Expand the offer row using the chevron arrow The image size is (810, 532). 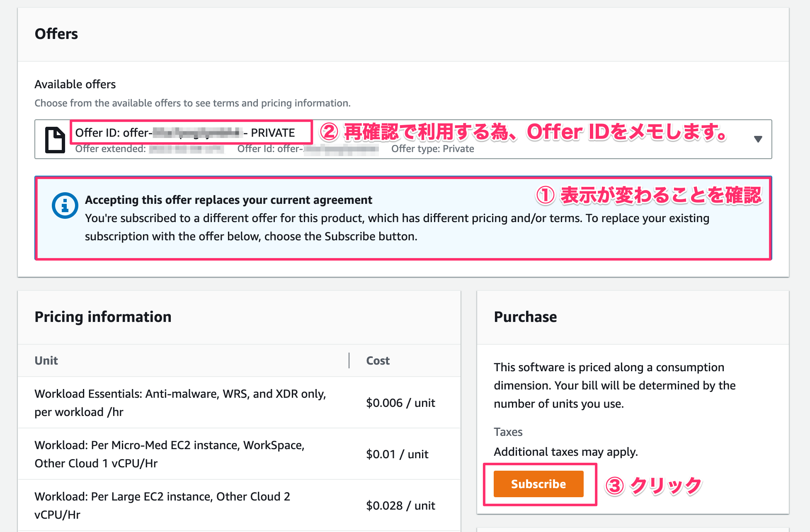(x=757, y=139)
